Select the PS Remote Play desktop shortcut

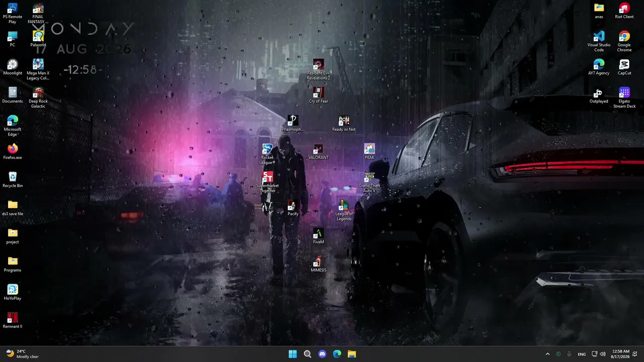point(13,14)
